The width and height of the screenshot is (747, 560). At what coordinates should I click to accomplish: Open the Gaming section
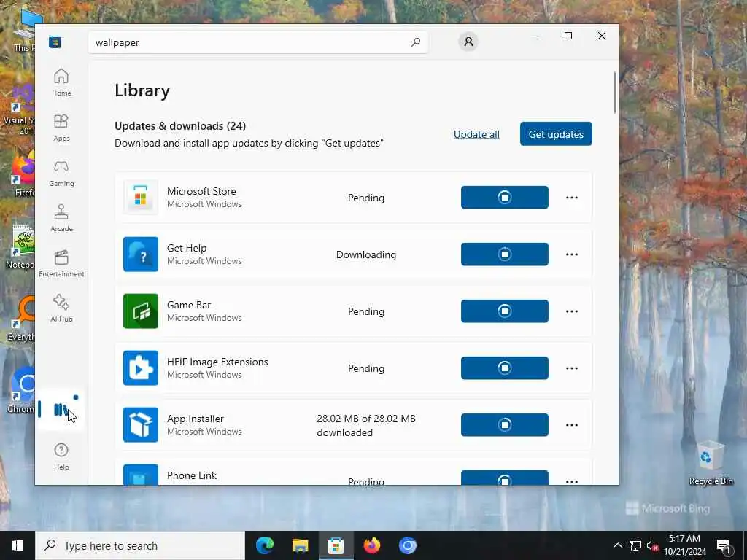click(x=61, y=173)
